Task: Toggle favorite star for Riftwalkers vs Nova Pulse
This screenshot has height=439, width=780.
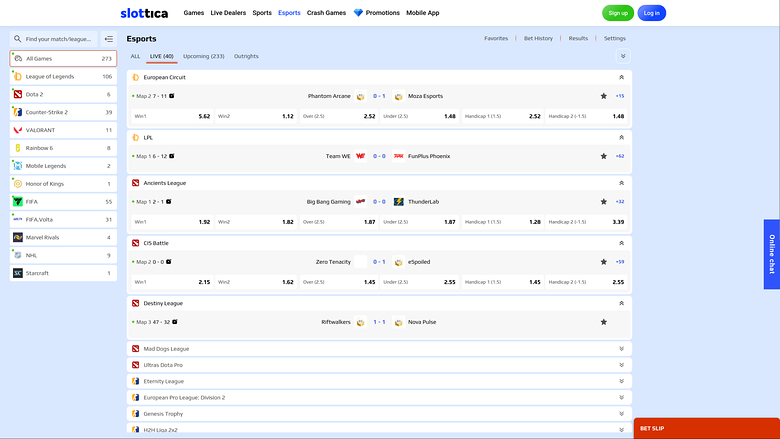Action: 603,322
